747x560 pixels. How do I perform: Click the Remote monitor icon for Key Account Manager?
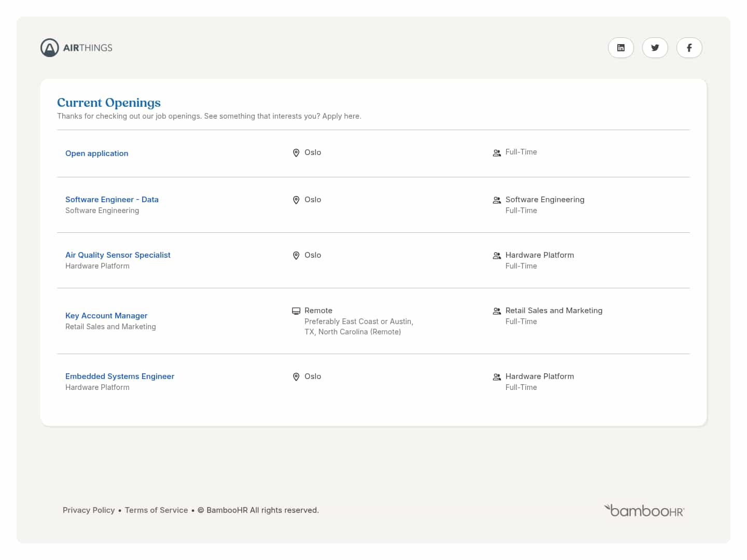[296, 311]
